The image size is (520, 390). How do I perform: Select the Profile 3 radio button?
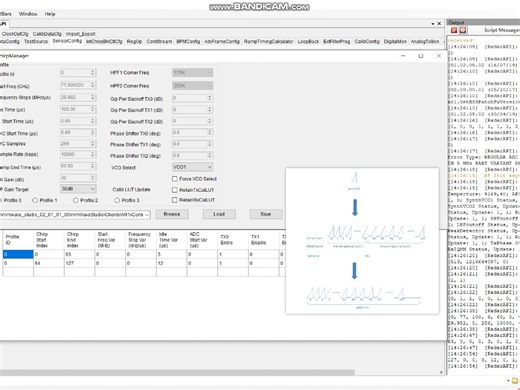[x=117, y=200]
